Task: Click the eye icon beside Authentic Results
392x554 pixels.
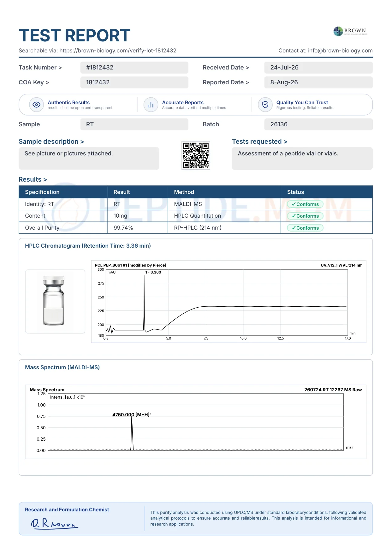Action: (37, 105)
